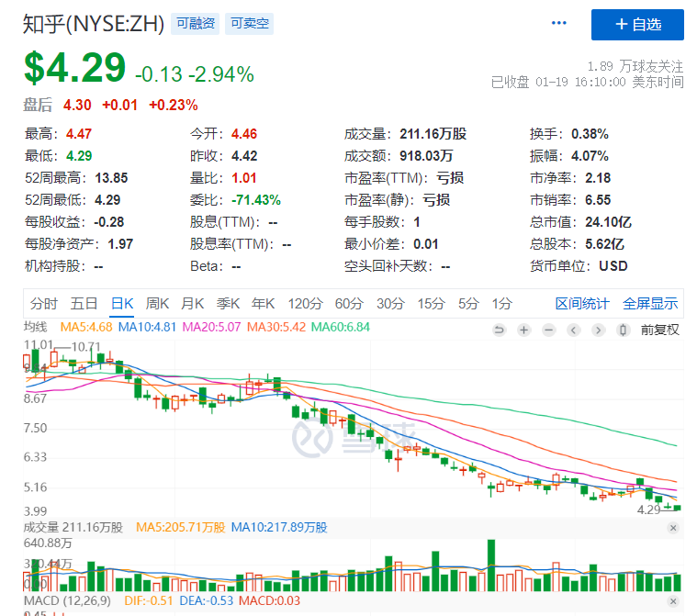Click the 均线 indicator label
697x616 pixels.
coord(35,327)
